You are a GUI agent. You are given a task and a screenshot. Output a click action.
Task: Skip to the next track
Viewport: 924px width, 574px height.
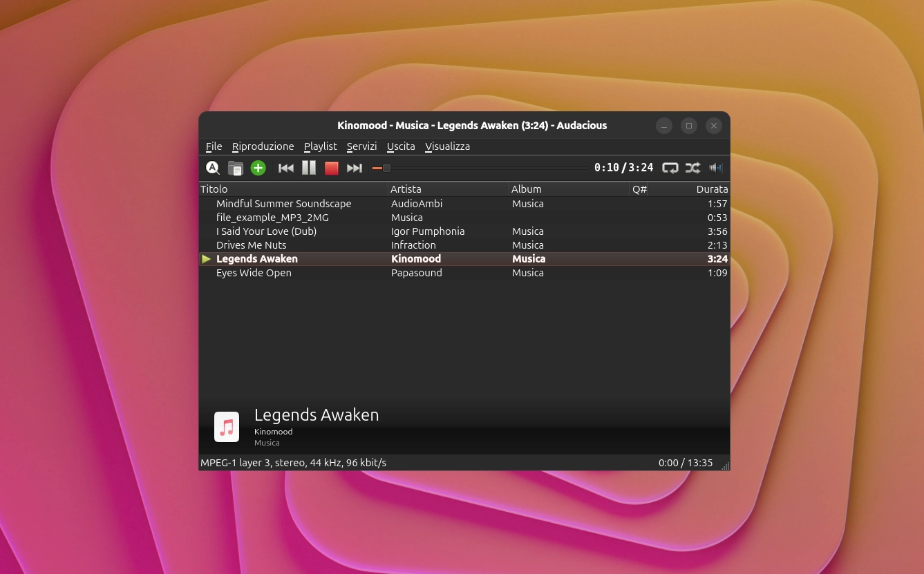click(355, 168)
